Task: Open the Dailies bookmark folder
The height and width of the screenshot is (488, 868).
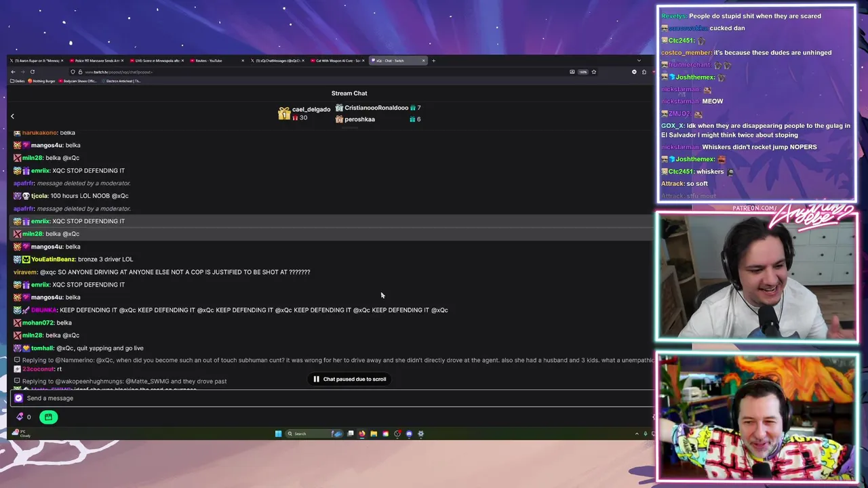Action: coord(18,81)
